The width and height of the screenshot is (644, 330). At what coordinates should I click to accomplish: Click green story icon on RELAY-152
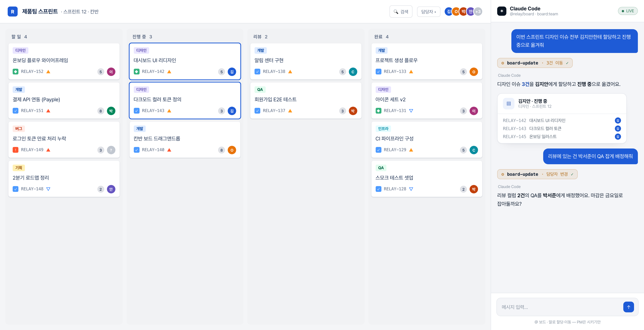coord(16,72)
